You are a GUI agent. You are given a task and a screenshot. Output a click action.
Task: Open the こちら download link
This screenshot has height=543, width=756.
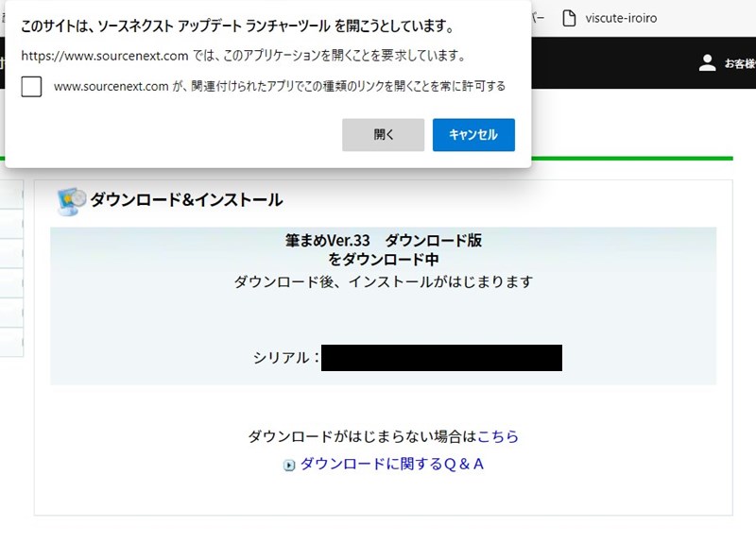point(498,436)
